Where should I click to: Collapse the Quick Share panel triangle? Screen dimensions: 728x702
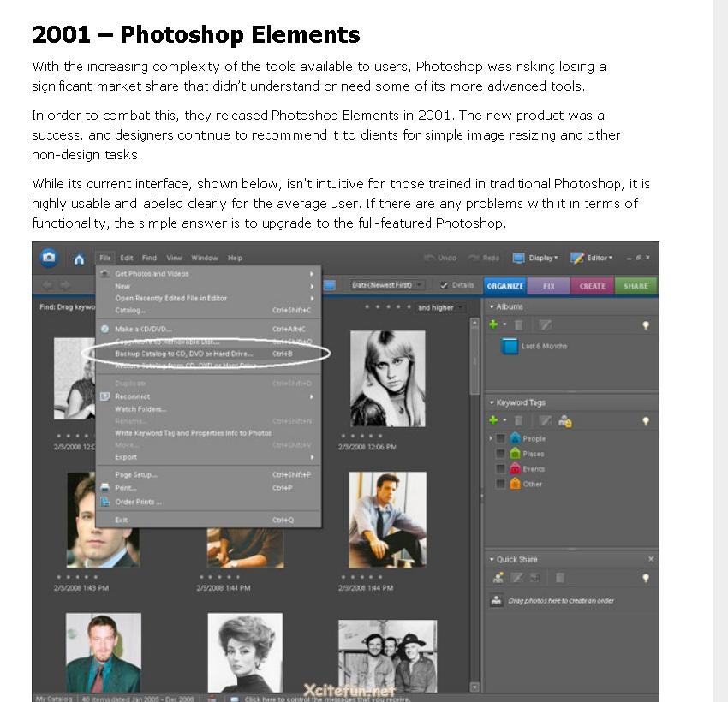[x=492, y=559]
